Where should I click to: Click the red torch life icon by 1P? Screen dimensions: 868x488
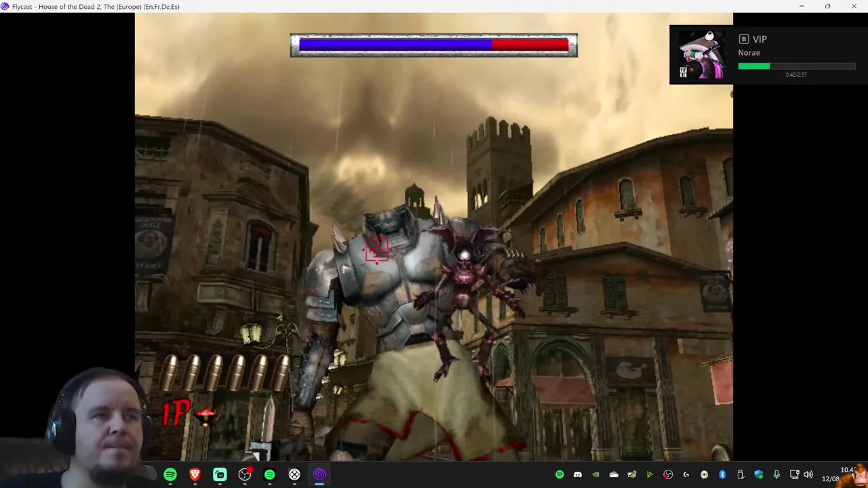tap(205, 414)
